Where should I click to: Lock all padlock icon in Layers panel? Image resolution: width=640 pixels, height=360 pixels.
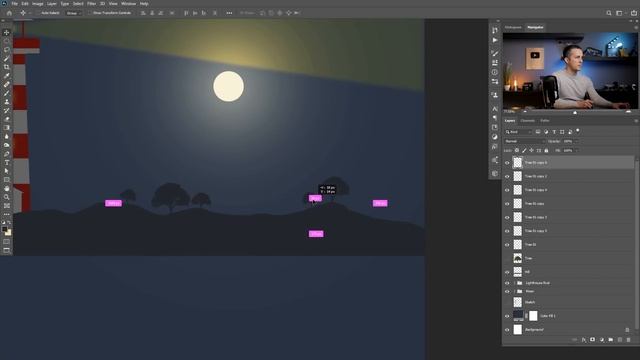tap(546, 151)
